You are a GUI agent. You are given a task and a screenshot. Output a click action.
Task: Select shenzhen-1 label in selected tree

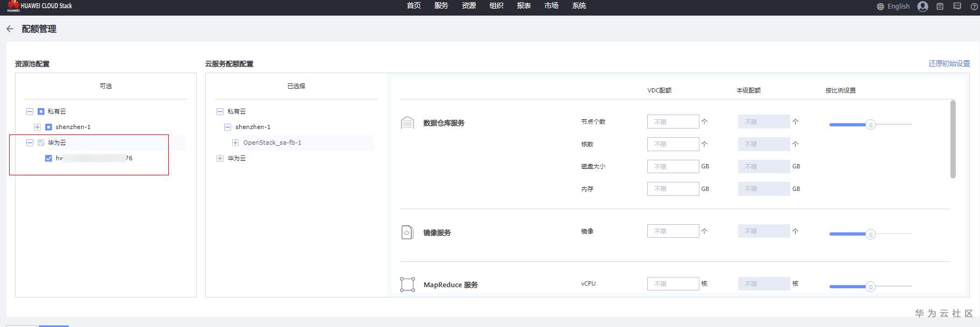tap(253, 127)
